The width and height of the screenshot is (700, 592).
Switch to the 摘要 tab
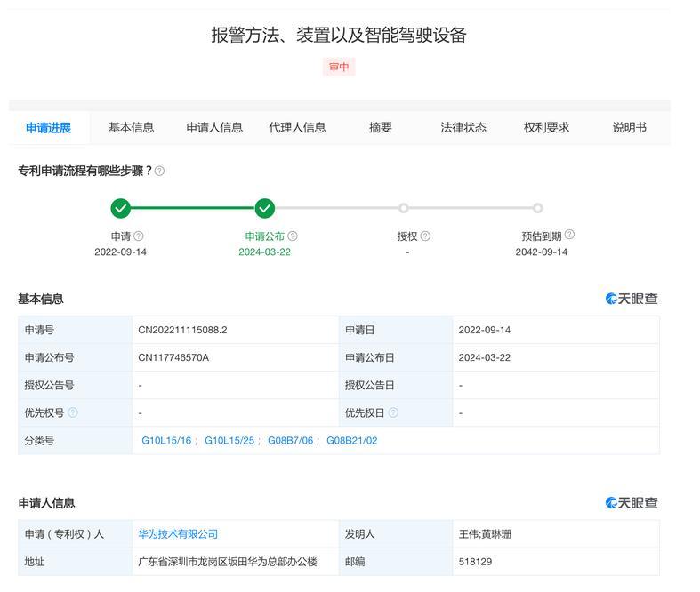pyautogui.click(x=381, y=128)
